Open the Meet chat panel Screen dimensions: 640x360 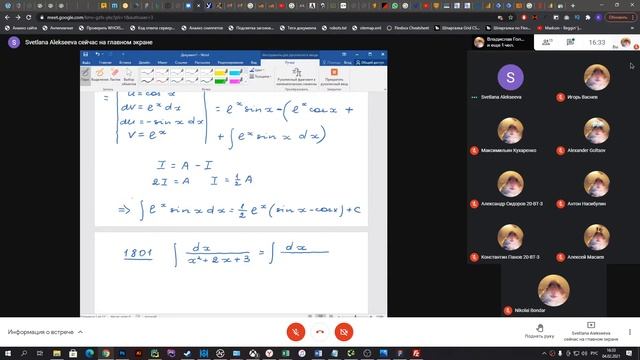point(571,42)
